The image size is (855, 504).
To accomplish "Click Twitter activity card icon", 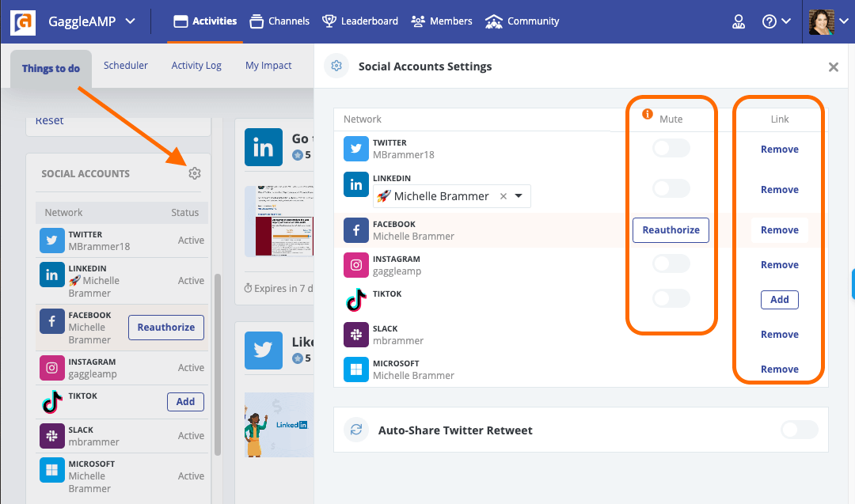I will pos(264,351).
